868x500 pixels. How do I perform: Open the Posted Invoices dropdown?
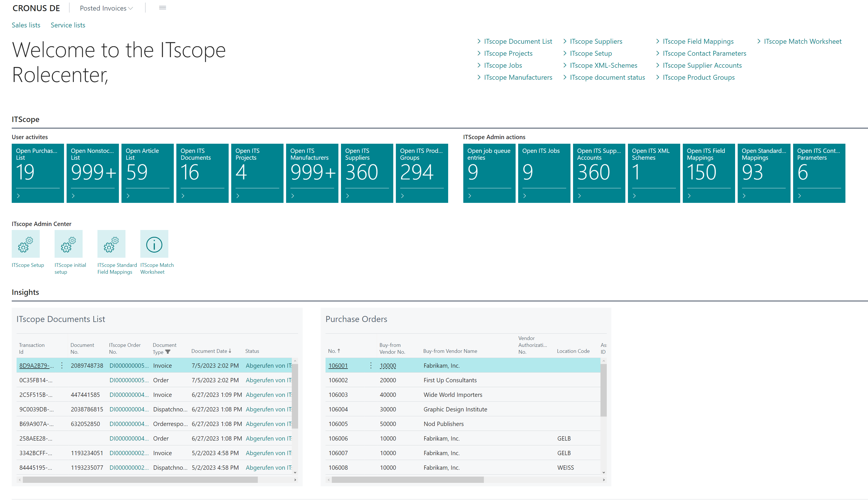tap(106, 8)
